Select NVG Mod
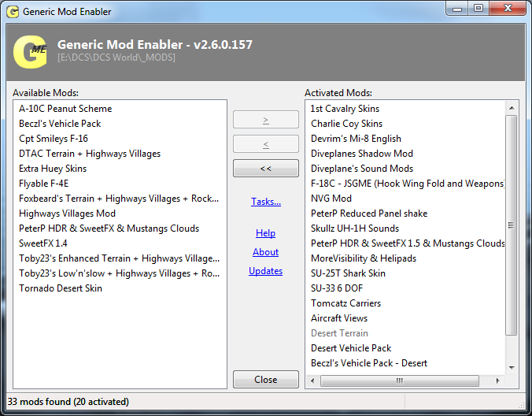 click(331, 199)
